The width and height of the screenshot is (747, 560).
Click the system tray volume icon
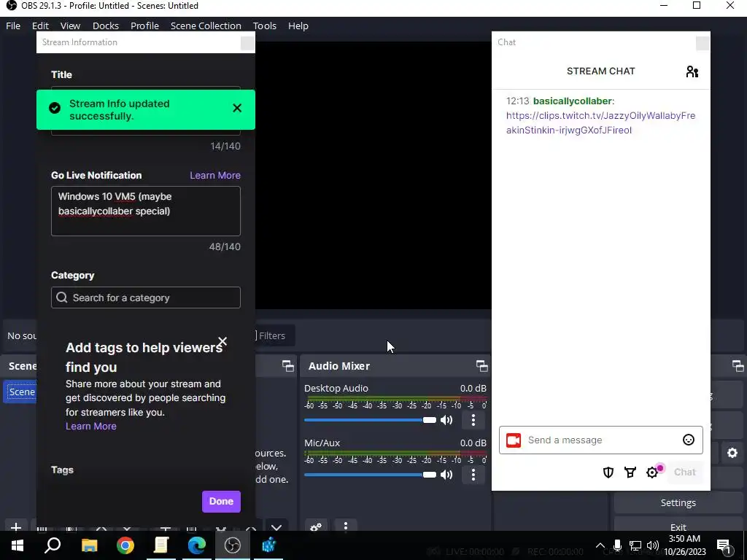point(653,545)
